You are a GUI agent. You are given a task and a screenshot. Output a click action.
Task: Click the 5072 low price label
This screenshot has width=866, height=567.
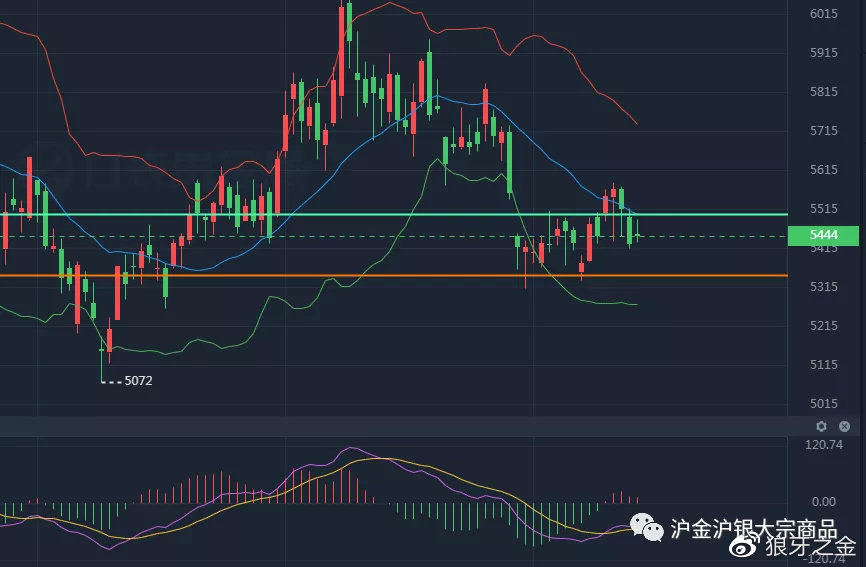138,380
